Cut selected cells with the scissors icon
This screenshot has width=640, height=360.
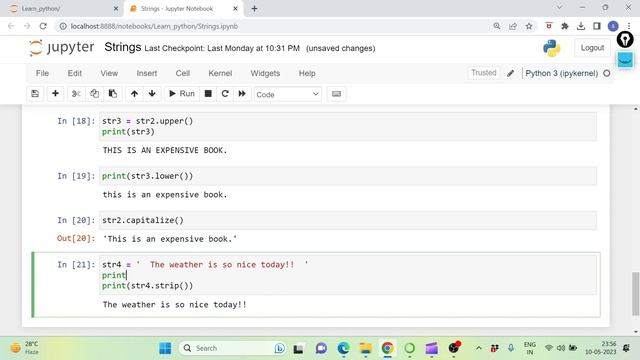(76, 94)
